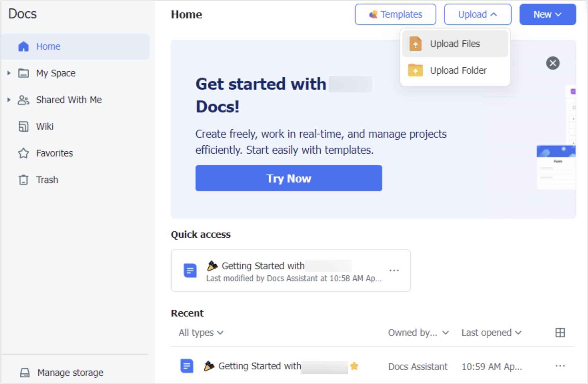588x384 pixels.
Task: Click the Templates palette icon
Action: [373, 14]
